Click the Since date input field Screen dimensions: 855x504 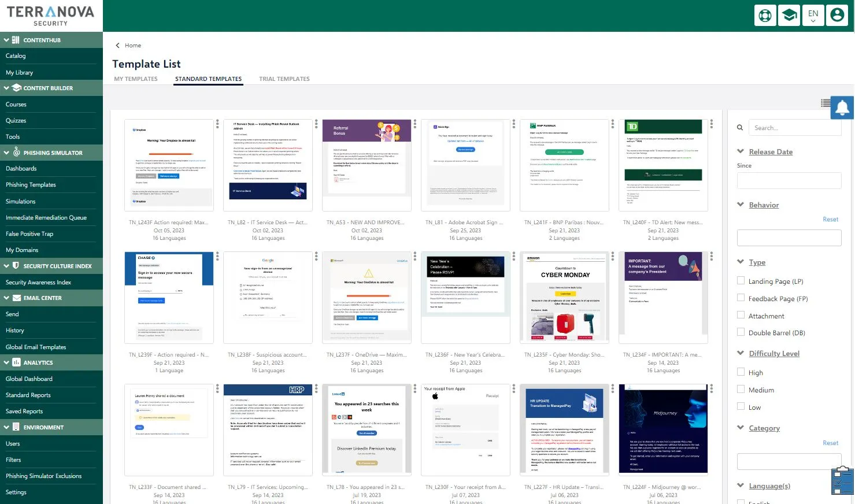coord(789,180)
